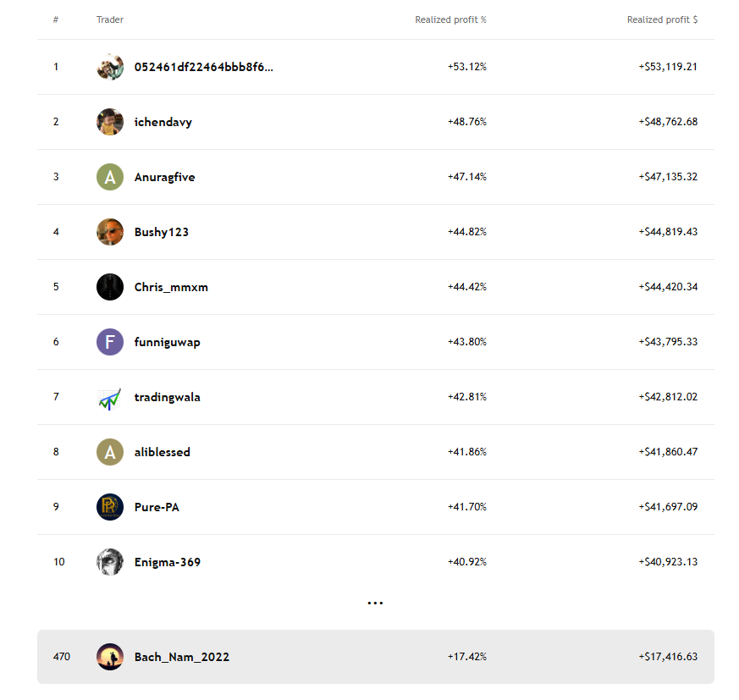
Task: Click the Realized profit $ column header
Action: click(662, 19)
